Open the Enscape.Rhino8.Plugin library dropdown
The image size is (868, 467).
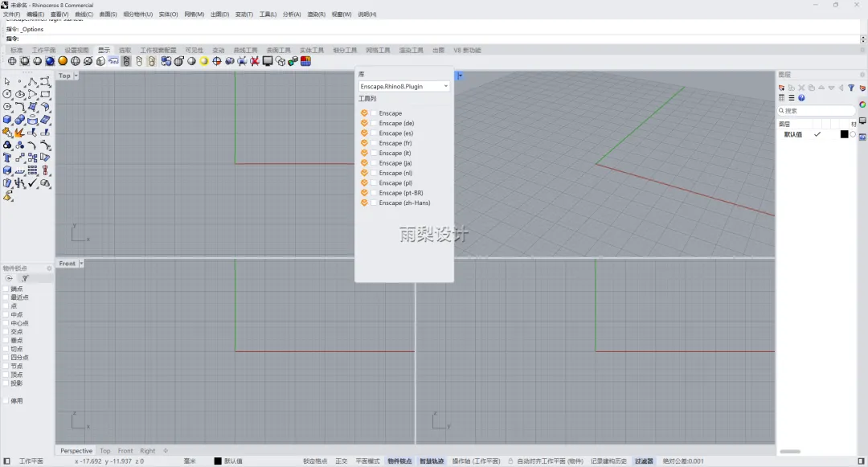(x=403, y=86)
